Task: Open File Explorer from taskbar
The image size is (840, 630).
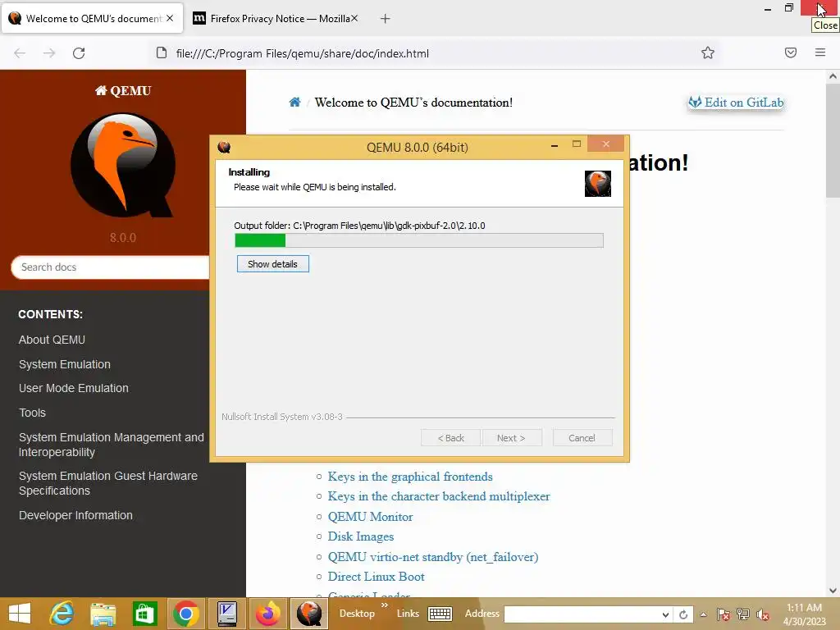Action: (x=103, y=614)
